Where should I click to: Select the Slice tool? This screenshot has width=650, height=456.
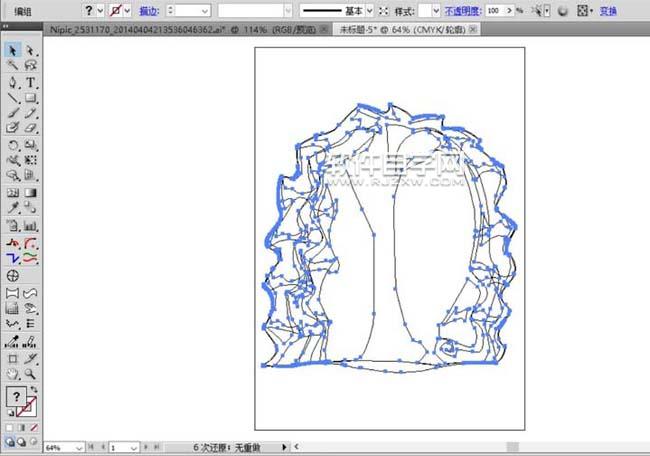(x=30, y=359)
